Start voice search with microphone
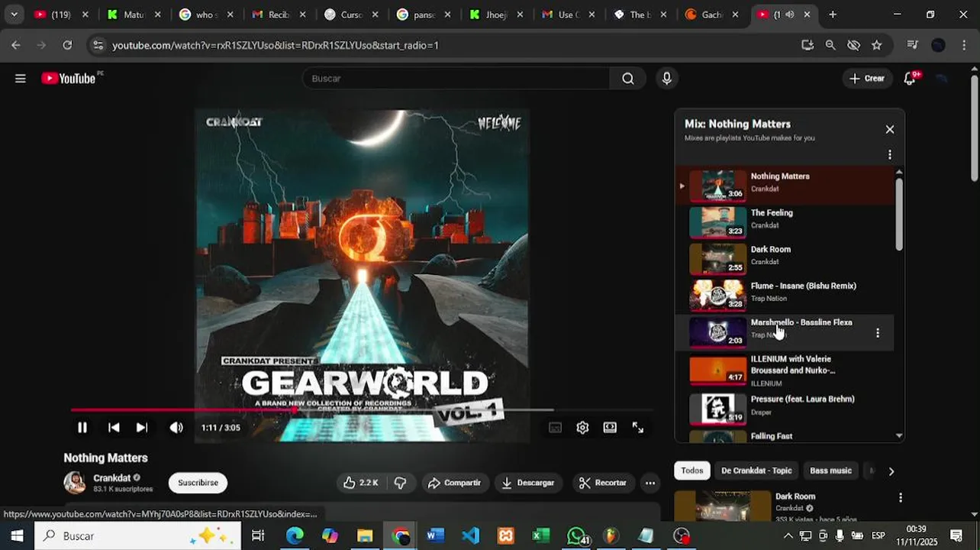980x550 pixels. (x=667, y=79)
